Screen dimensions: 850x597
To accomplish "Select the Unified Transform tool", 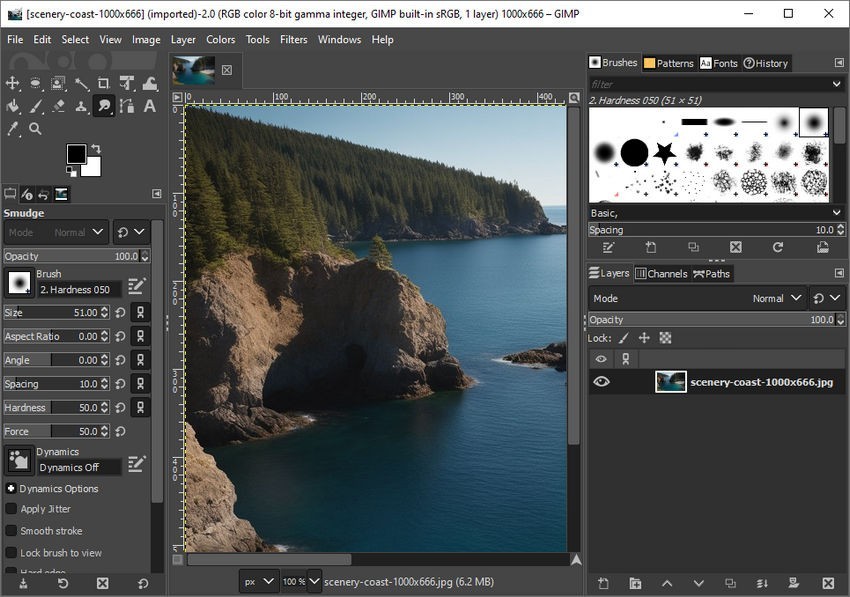I will coord(127,83).
